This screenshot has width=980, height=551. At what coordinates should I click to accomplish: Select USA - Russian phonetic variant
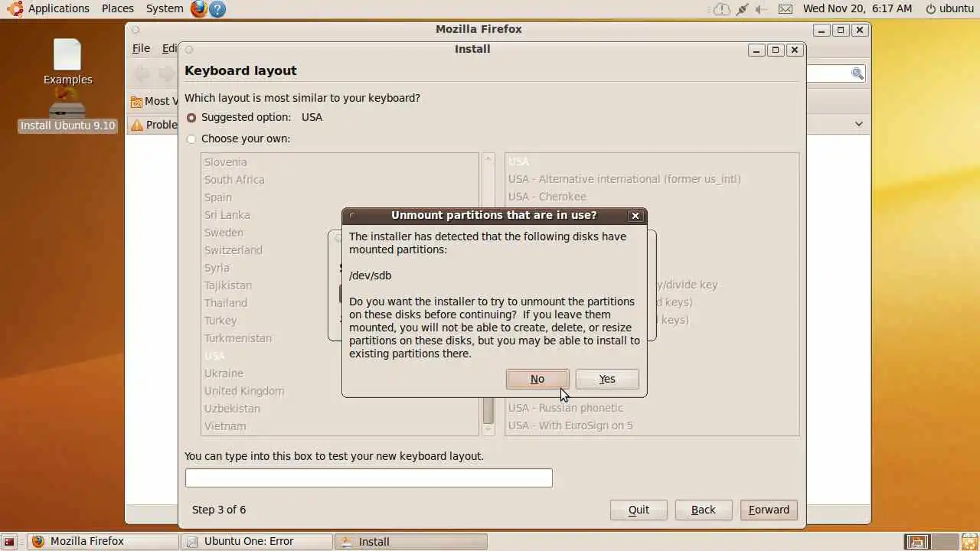tap(652, 408)
